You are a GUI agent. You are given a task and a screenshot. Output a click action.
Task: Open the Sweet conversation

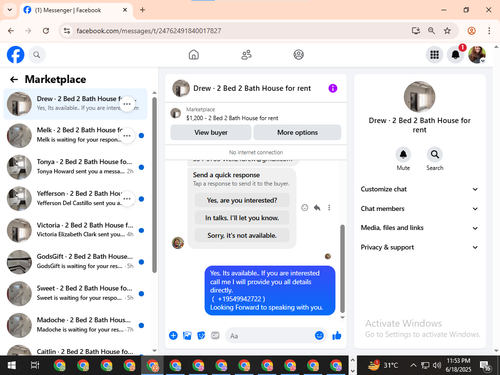pyautogui.click(x=75, y=294)
